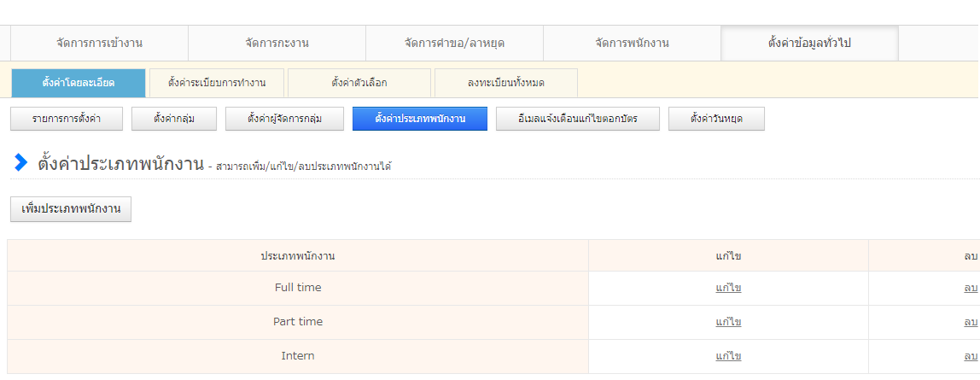Edit the Full time employee type
The image size is (980, 380).
(x=728, y=288)
